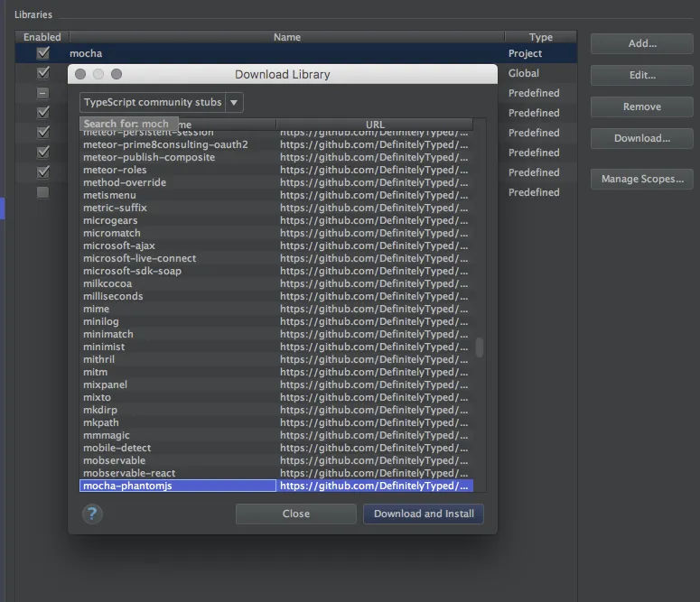Select mitm entry
Image resolution: width=700 pixels, height=602 pixels.
pyautogui.click(x=178, y=372)
